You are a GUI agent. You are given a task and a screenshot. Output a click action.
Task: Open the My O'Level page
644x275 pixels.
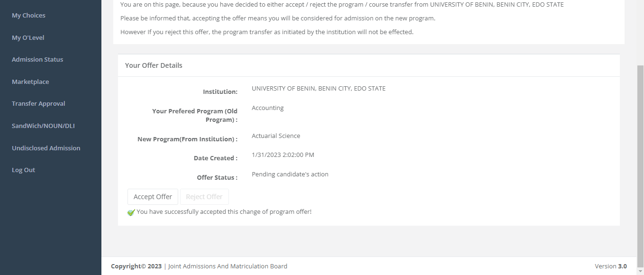click(28, 37)
